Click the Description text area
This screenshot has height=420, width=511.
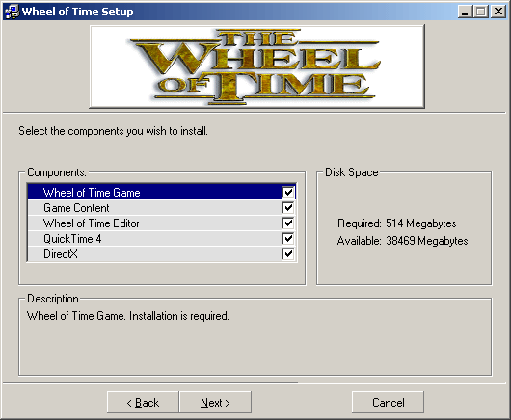click(x=255, y=337)
